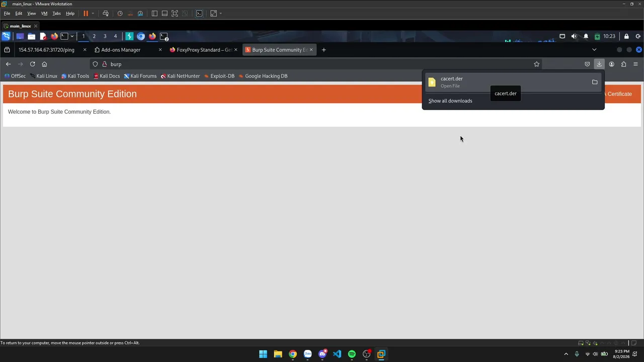Click the Burp Suite teal lightning taskbar icon
This screenshot has height=362, width=644.
click(129, 36)
